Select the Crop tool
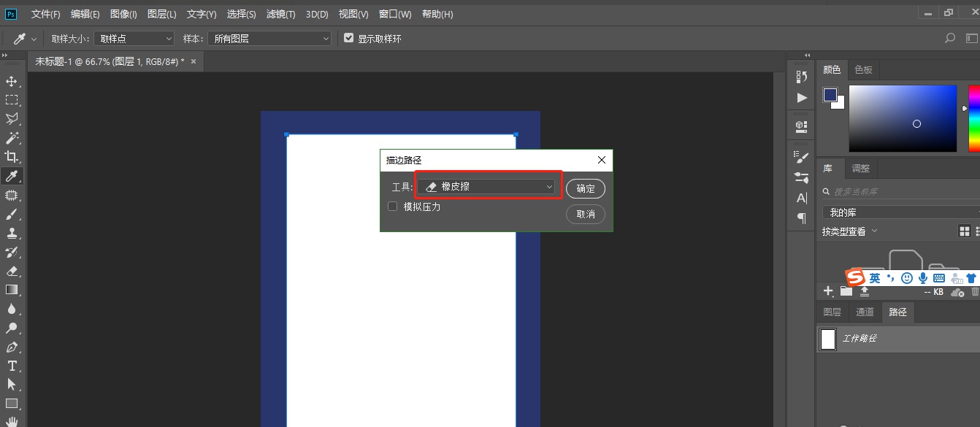 pos(10,156)
